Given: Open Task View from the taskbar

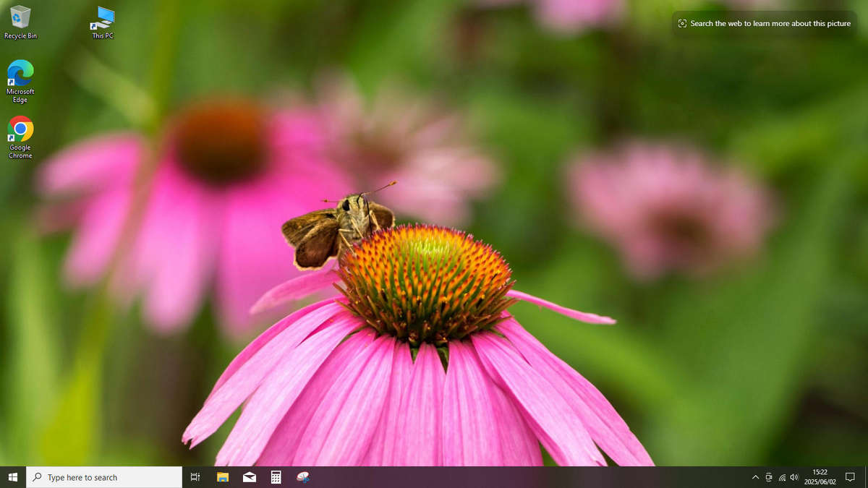Looking at the screenshot, I should click(195, 477).
